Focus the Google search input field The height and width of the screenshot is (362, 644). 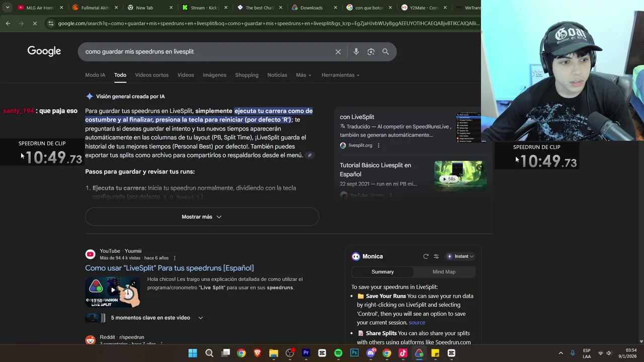[206, 52]
